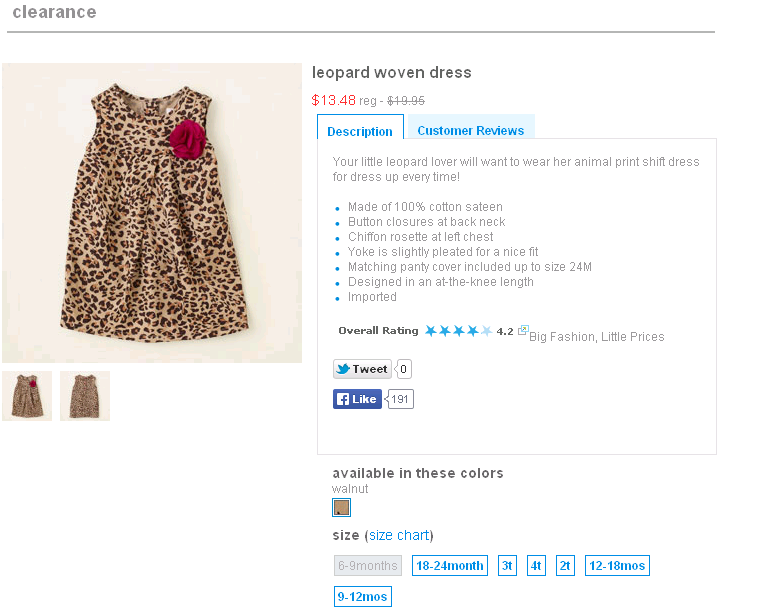Click the tweet count bubble
Screen dimensions: 772x610
(x=404, y=369)
